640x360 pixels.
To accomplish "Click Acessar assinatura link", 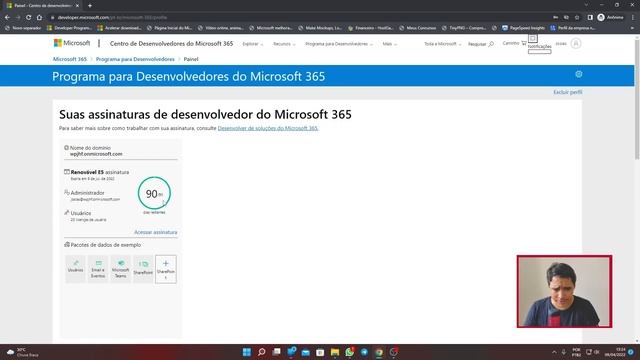I will point(156,232).
